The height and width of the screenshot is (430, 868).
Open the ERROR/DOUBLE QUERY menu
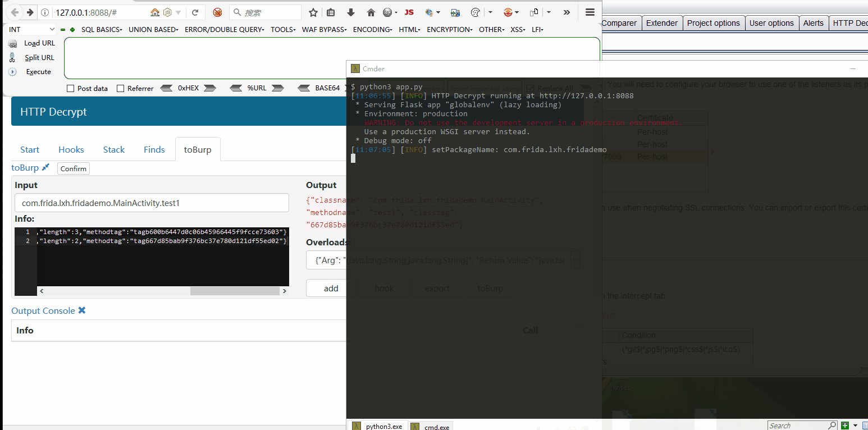(x=224, y=29)
